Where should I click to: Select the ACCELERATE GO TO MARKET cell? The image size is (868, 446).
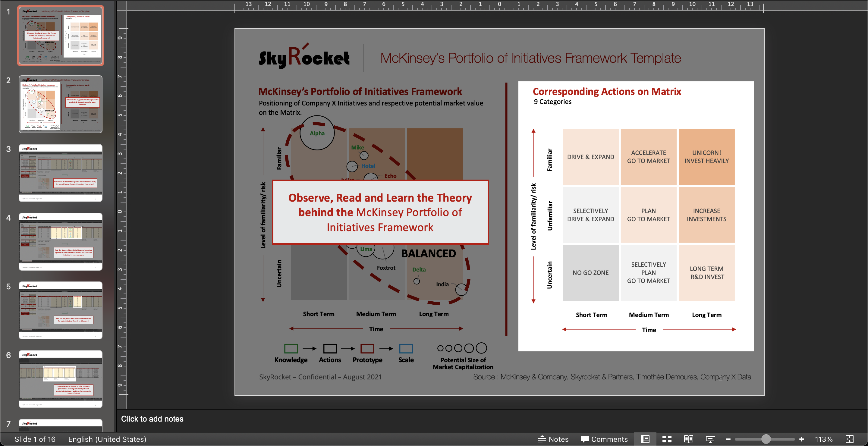click(x=649, y=157)
